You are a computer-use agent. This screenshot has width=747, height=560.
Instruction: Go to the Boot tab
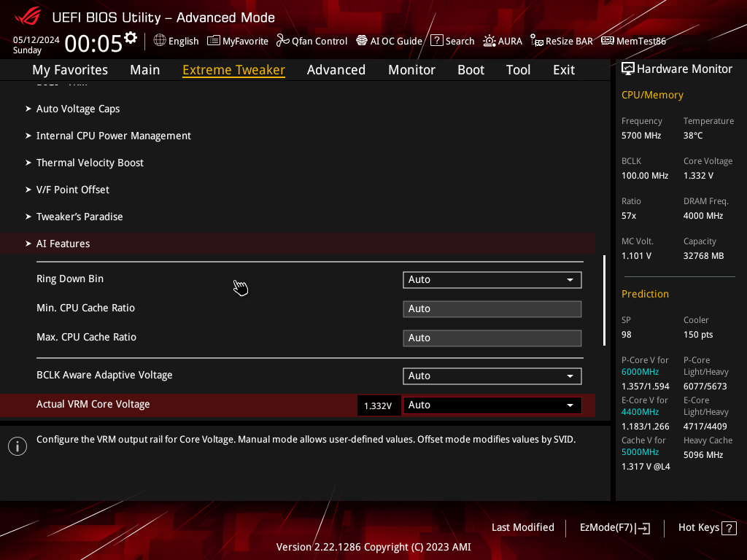(471, 70)
